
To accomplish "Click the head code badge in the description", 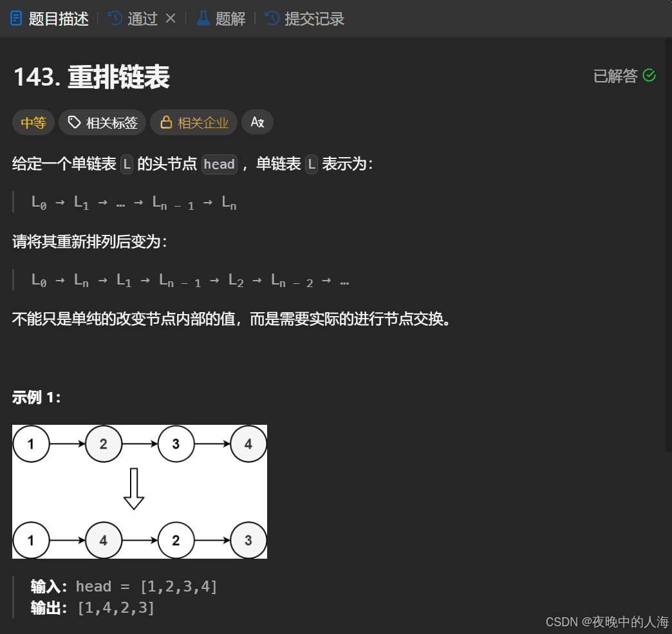I will tap(219, 164).
